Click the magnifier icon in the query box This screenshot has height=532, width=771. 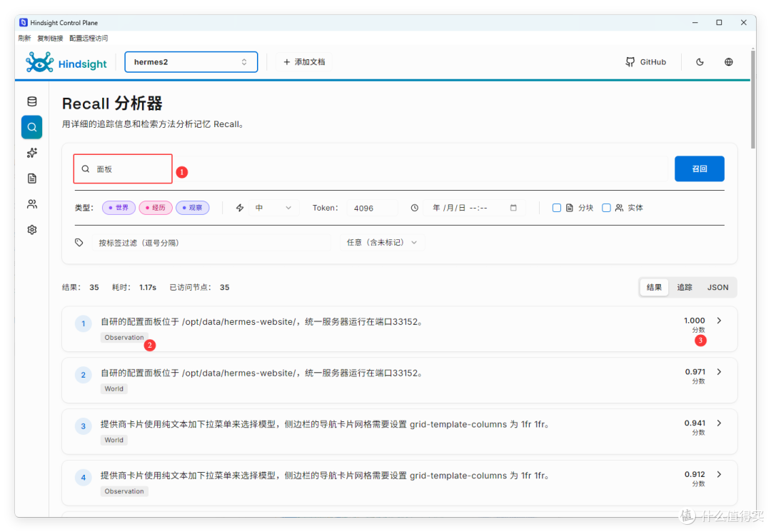(86, 169)
